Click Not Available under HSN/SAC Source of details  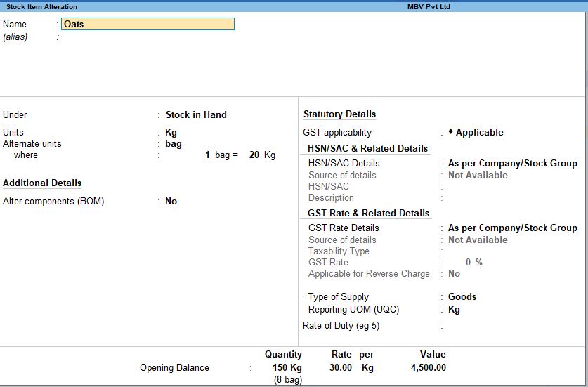coord(478,175)
